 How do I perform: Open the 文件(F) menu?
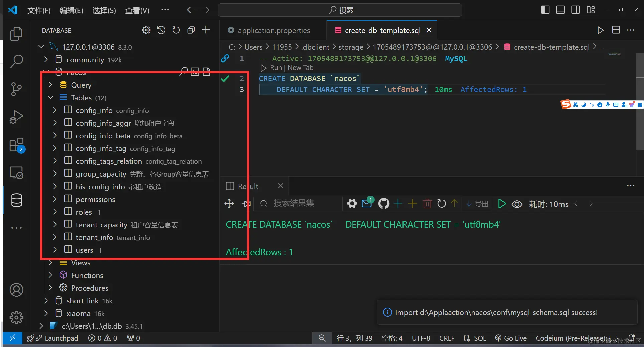tap(39, 11)
